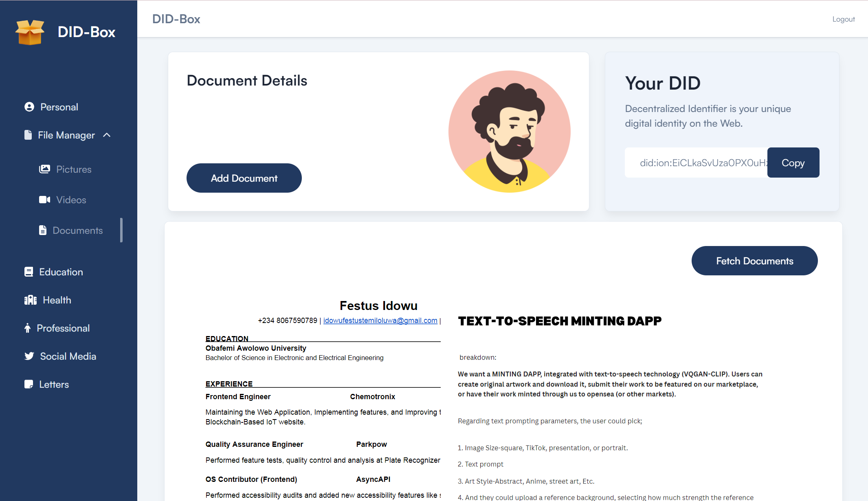Click the Letters note icon
Image resolution: width=868 pixels, height=501 pixels.
(29, 384)
